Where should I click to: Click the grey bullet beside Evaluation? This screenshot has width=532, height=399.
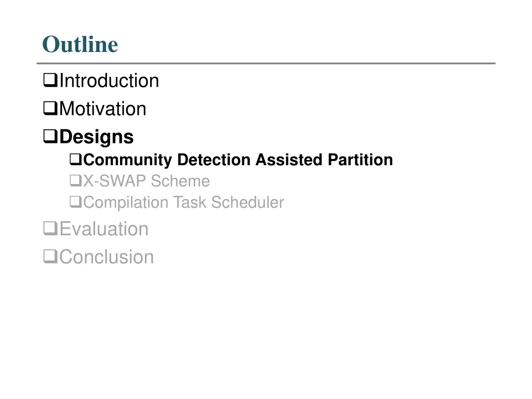tap(50, 229)
